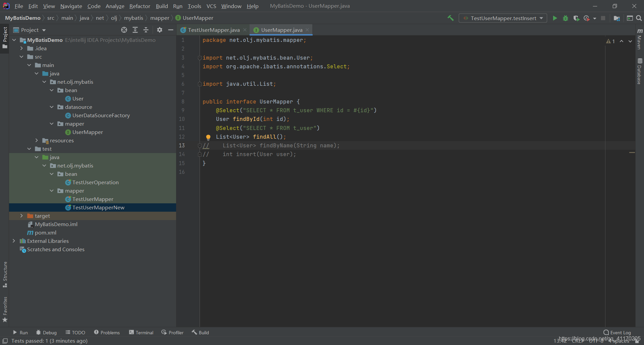Open the Build tool window
The width and height of the screenshot is (644, 345).
[201, 332]
